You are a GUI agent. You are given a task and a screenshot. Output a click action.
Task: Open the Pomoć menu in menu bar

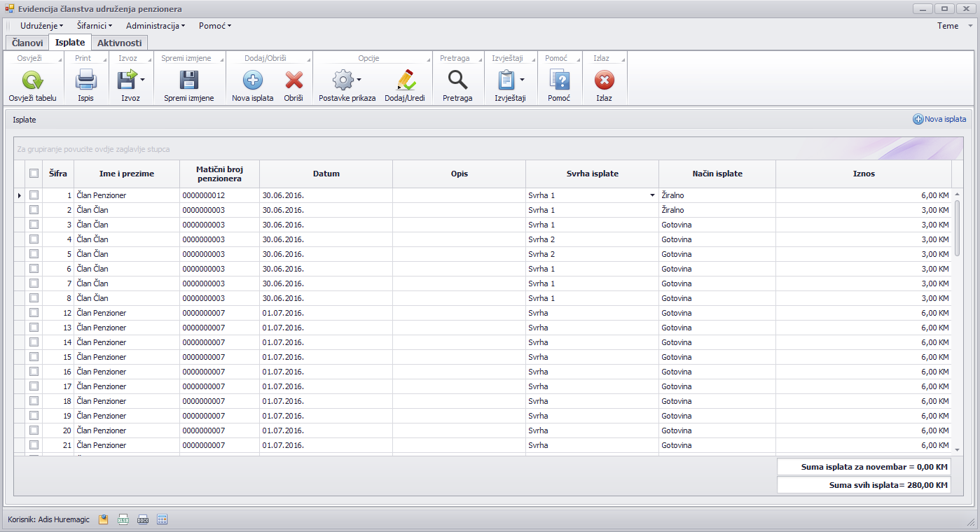(215, 26)
